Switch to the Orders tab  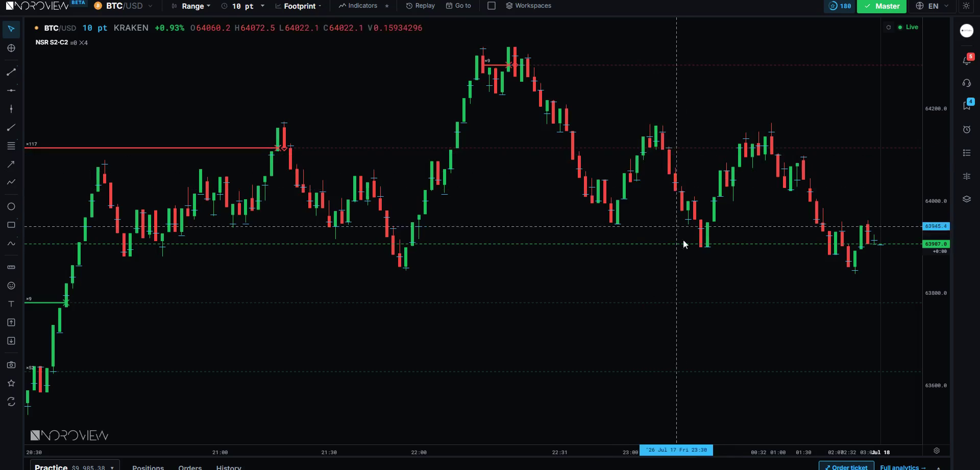coord(190,467)
